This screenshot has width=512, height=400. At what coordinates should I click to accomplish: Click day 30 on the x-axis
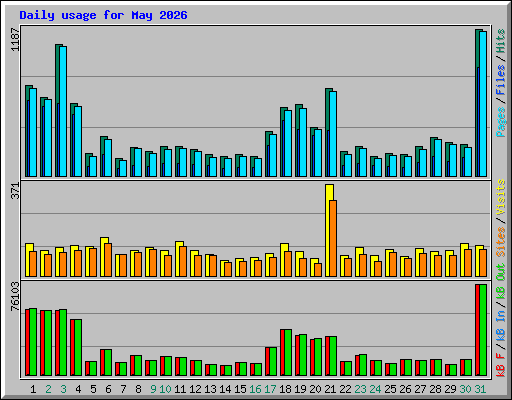(465, 389)
